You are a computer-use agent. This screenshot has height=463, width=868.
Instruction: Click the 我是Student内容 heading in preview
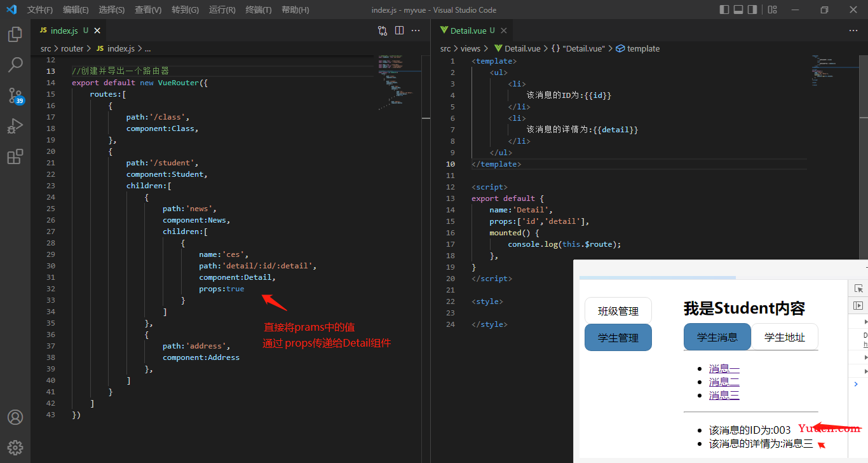pyautogui.click(x=744, y=308)
